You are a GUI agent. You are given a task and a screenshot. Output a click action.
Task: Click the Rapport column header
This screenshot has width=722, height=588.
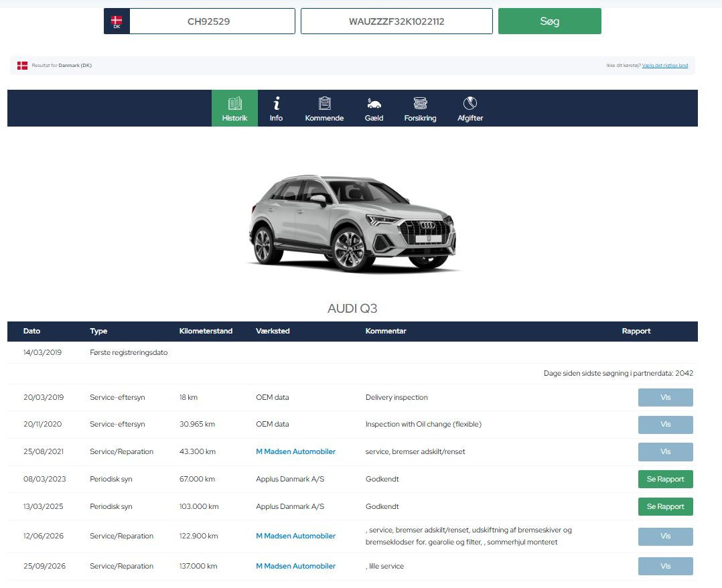[636, 331]
